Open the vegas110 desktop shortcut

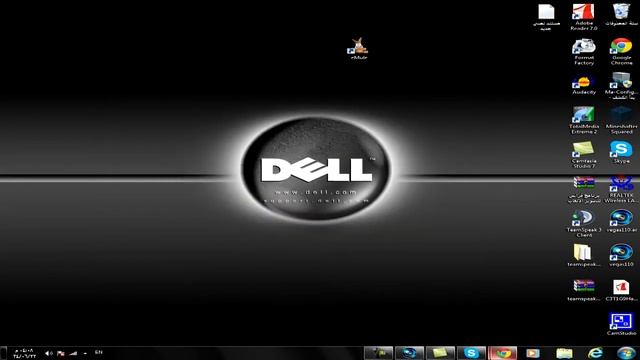point(621,256)
